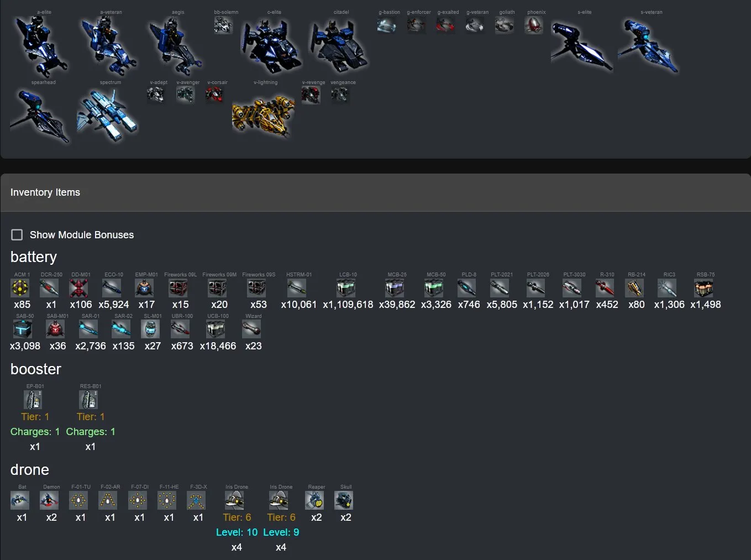Select the v-lightning golden ship thumbnail
Image resolution: width=751 pixels, height=560 pixels.
(264, 117)
